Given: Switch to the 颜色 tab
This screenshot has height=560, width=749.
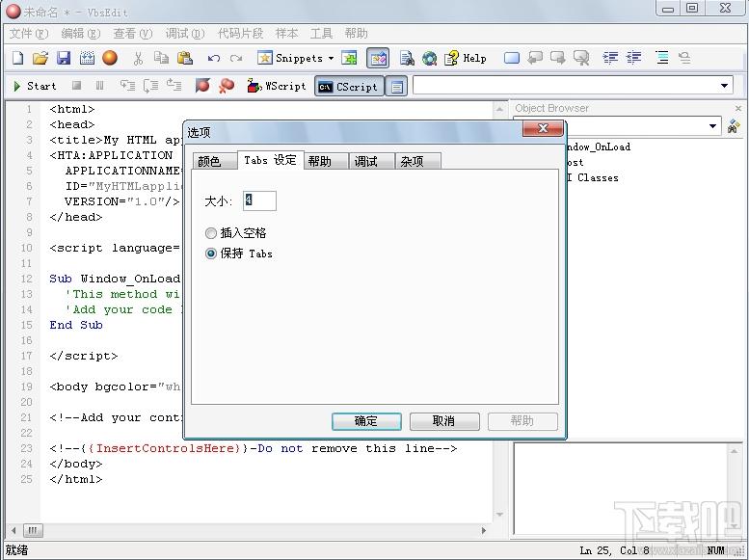Looking at the screenshot, I should coord(215,161).
